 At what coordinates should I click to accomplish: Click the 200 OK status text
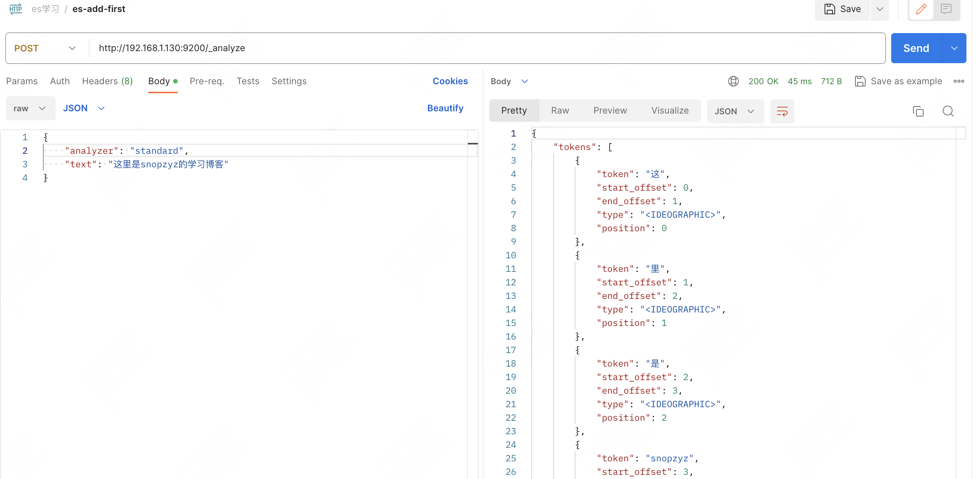point(763,81)
